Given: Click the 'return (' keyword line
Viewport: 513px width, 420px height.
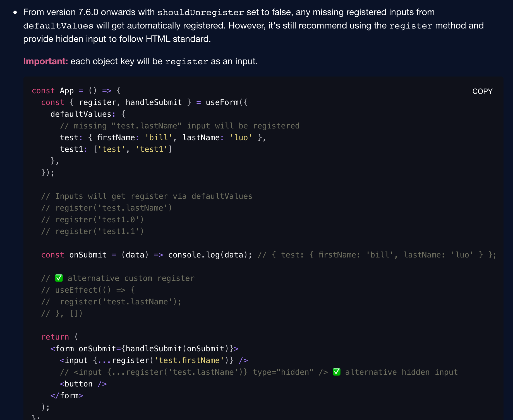Looking at the screenshot, I should pos(60,337).
